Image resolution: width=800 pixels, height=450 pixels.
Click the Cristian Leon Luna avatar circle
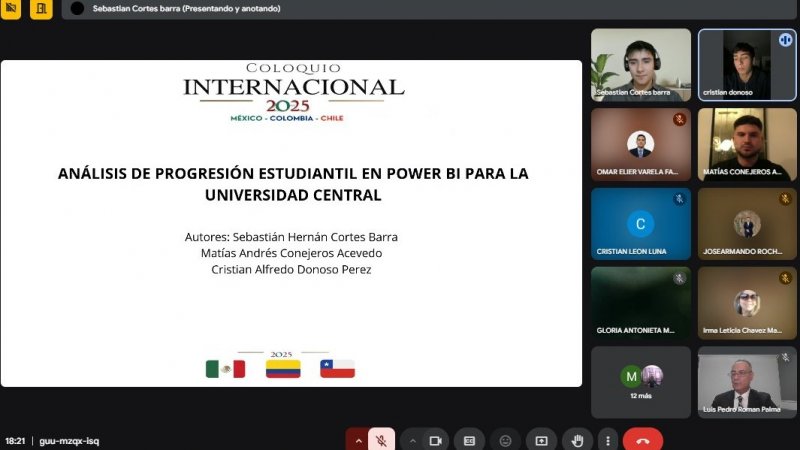click(x=640, y=224)
